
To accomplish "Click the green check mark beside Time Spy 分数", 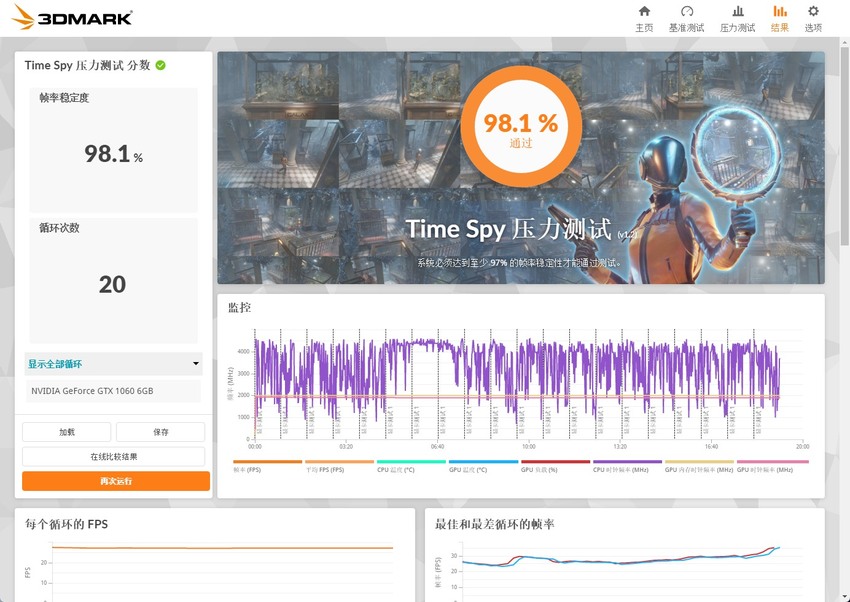I will [x=160, y=66].
